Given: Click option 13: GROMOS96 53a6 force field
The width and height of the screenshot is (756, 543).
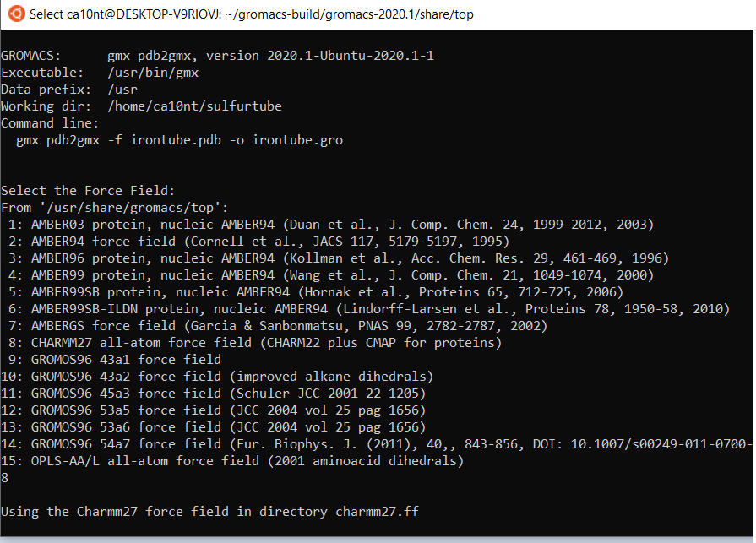Looking at the screenshot, I should 213,426.
